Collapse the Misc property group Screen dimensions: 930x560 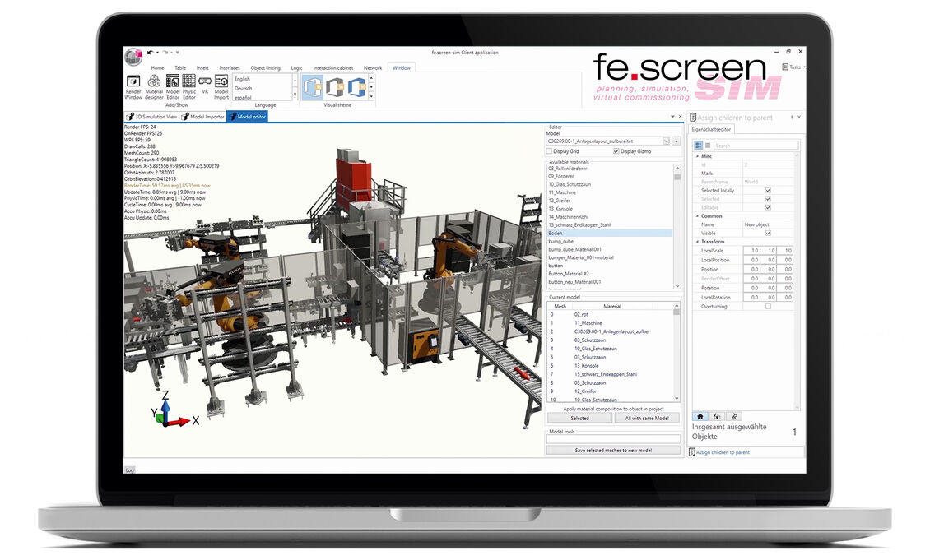(698, 156)
